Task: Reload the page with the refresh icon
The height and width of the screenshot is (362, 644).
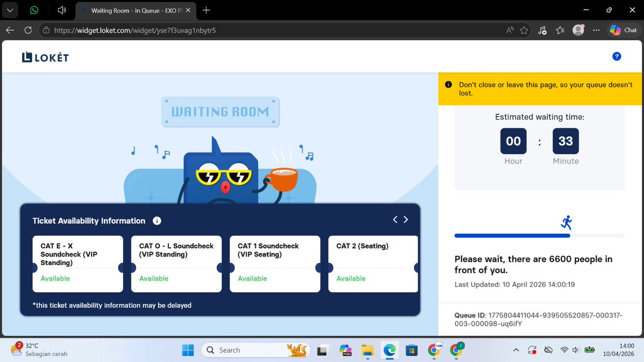Action: (28, 30)
